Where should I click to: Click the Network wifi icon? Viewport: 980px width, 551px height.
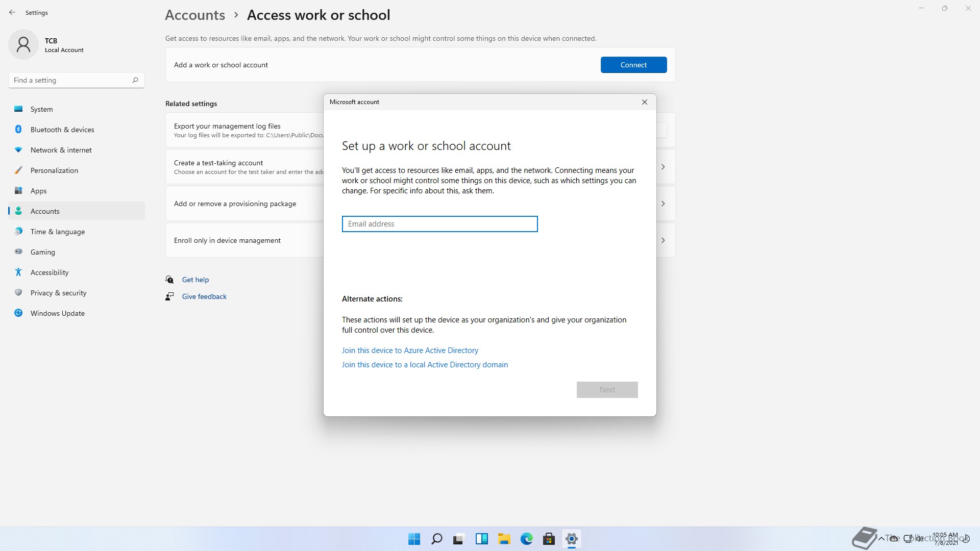(18, 149)
